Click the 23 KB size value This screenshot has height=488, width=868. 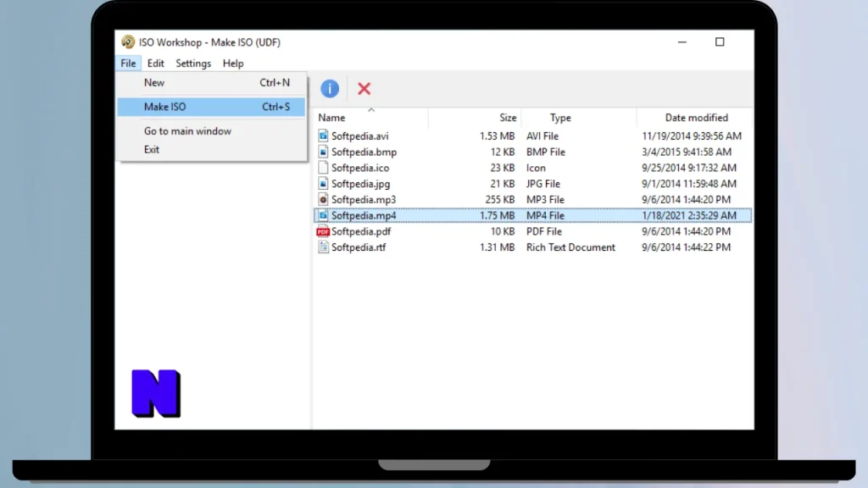click(503, 168)
